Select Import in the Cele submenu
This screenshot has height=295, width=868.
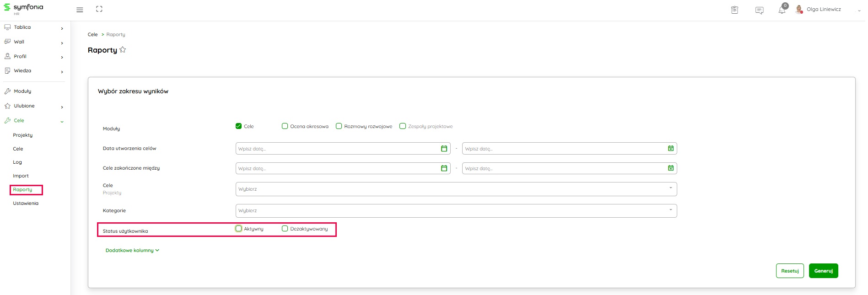click(x=21, y=176)
